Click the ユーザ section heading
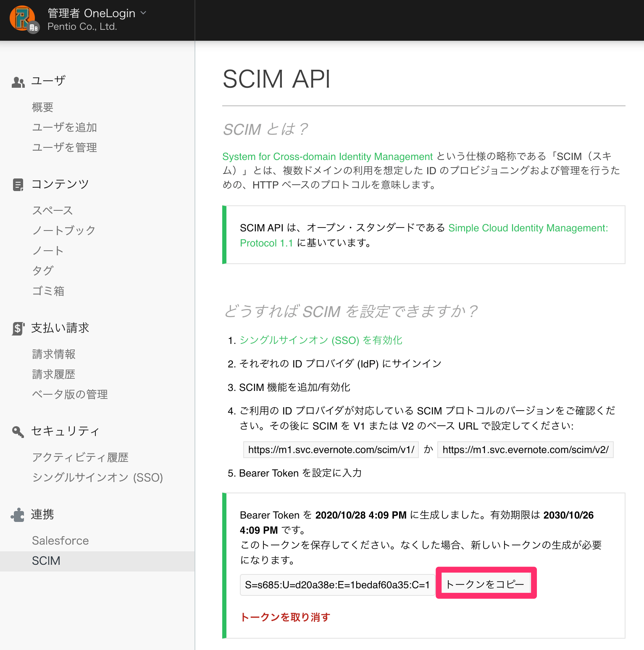 (x=48, y=81)
